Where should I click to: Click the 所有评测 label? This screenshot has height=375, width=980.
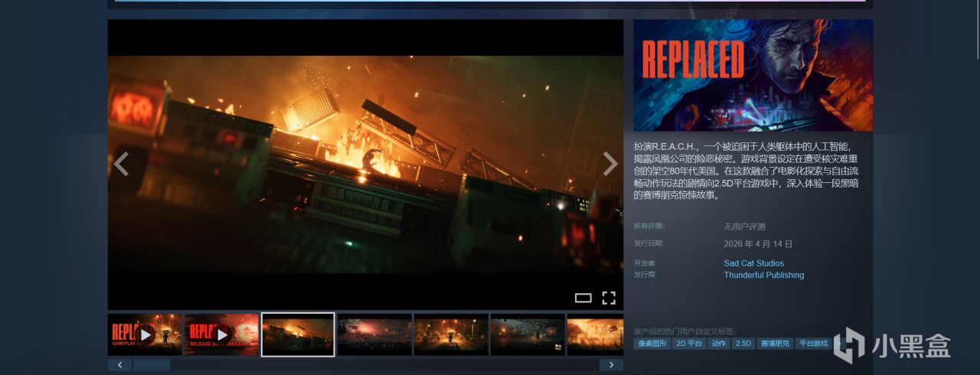649,226
